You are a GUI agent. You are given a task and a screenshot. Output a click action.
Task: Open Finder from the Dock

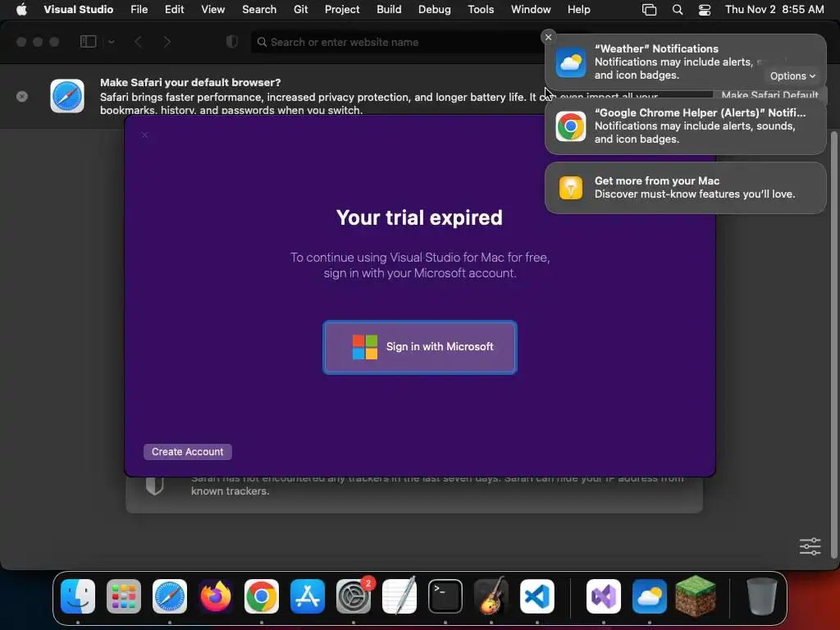78,596
